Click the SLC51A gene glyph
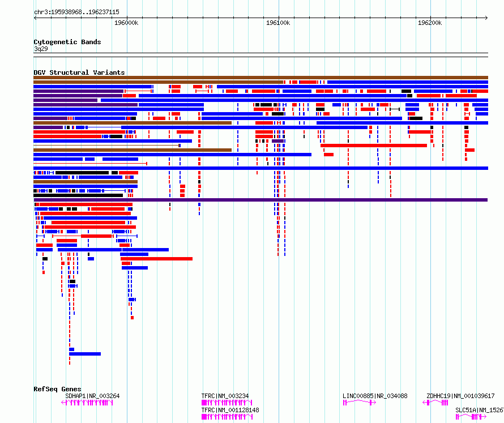This screenshot has height=423, width=504. coord(471,417)
